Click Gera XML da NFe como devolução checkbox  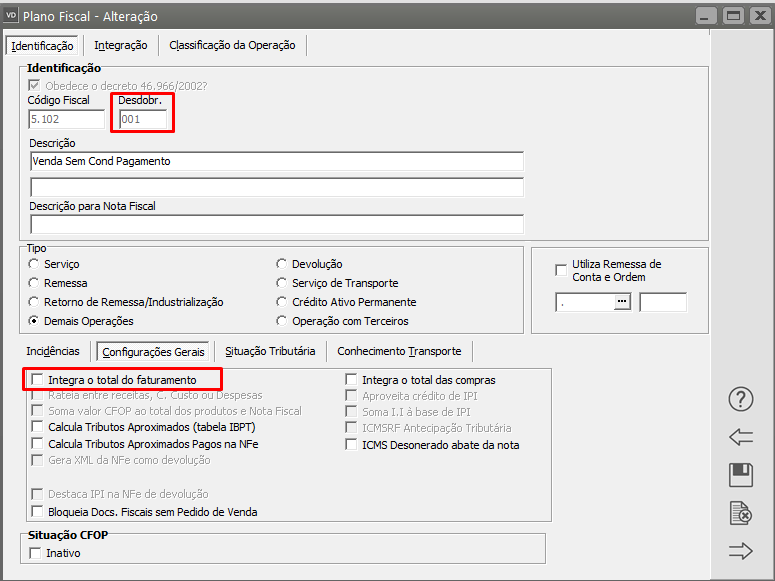[x=37, y=460]
